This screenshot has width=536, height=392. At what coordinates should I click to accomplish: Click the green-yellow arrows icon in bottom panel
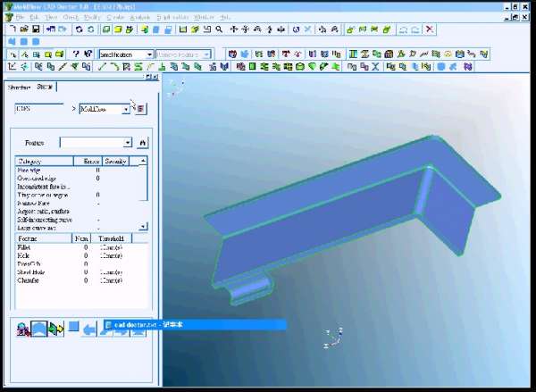56,329
